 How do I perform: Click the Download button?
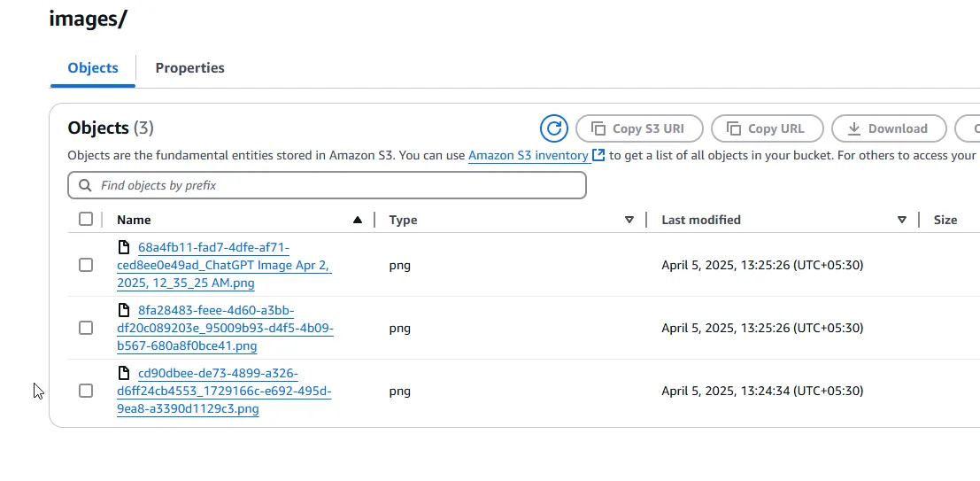[888, 128]
